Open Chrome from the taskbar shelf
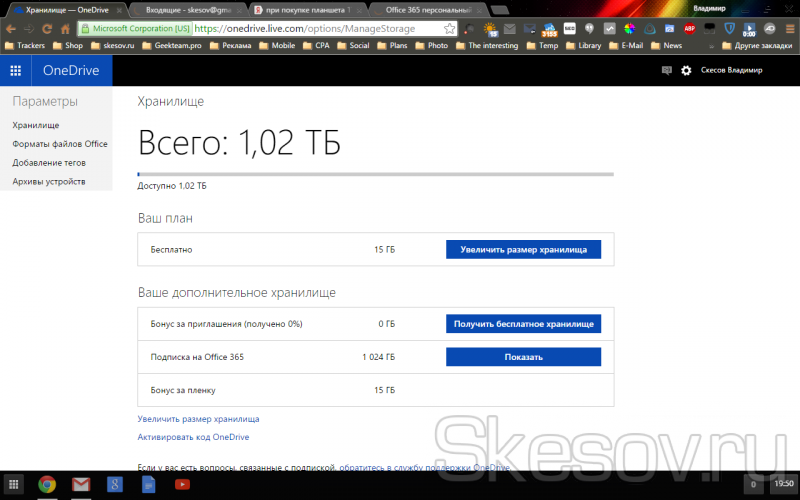This screenshot has width=800, height=500. click(47, 485)
